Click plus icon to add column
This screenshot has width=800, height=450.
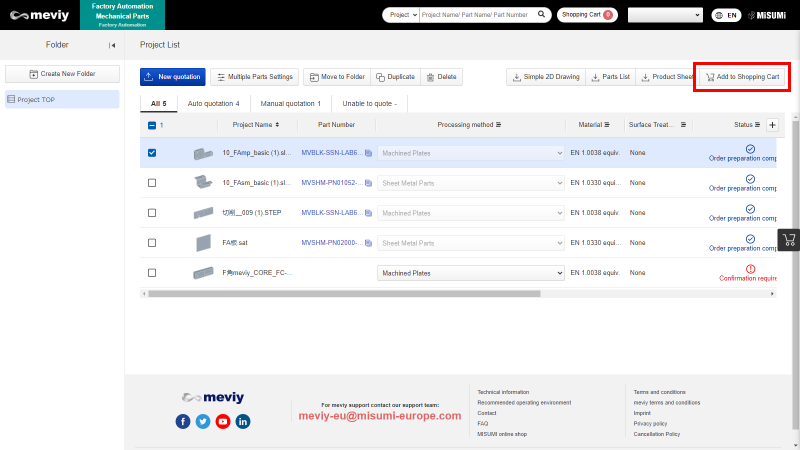tap(772, 124)
